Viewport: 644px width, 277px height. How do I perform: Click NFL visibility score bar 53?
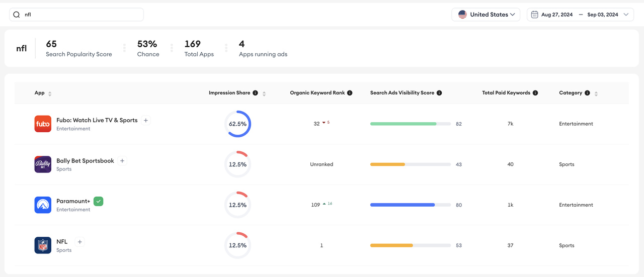[x=410, y=245]
